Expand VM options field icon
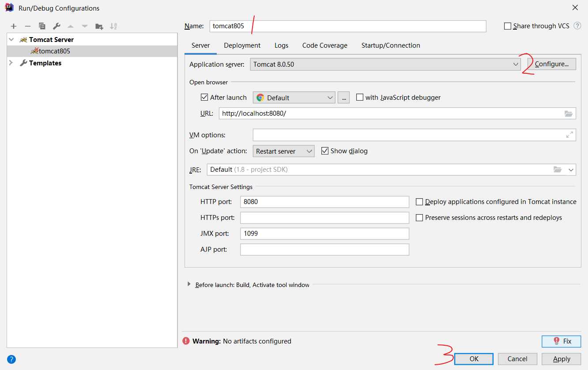 click(569, 135)
